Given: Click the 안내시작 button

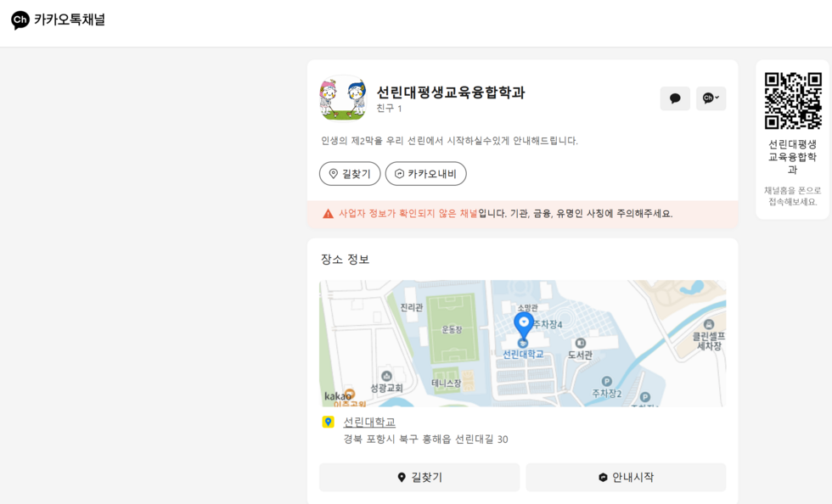Looking at the screenshot, I should [627, 478].
